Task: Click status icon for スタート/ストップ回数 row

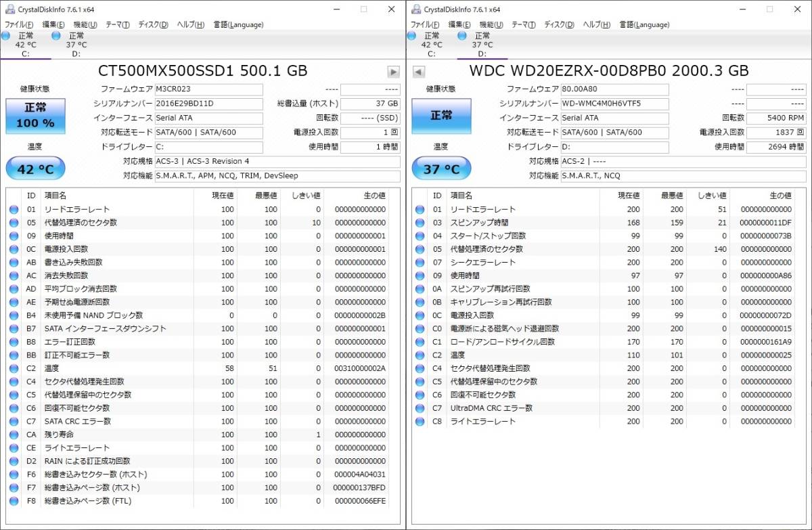Action: click(420, 236)
